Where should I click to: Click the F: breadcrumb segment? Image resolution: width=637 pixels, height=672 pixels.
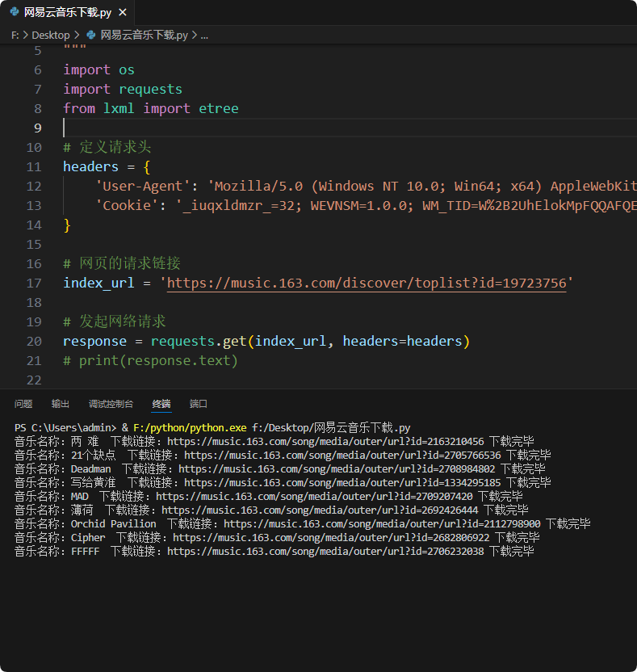15,36
